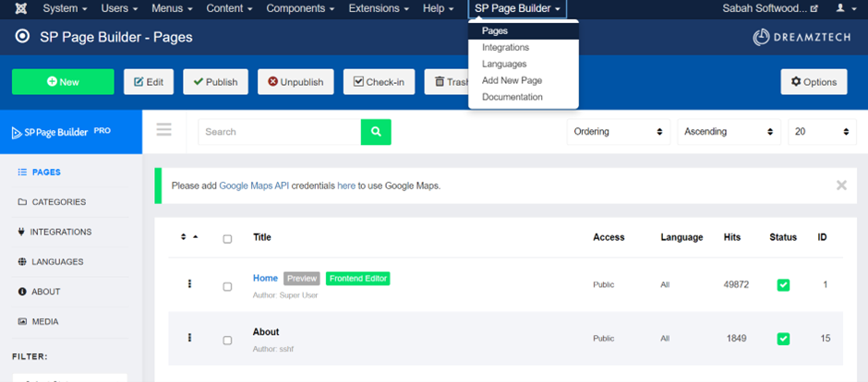Click the drag handle for About row
The height and width of the screenshot is (382, 868).
click(189, 337)
